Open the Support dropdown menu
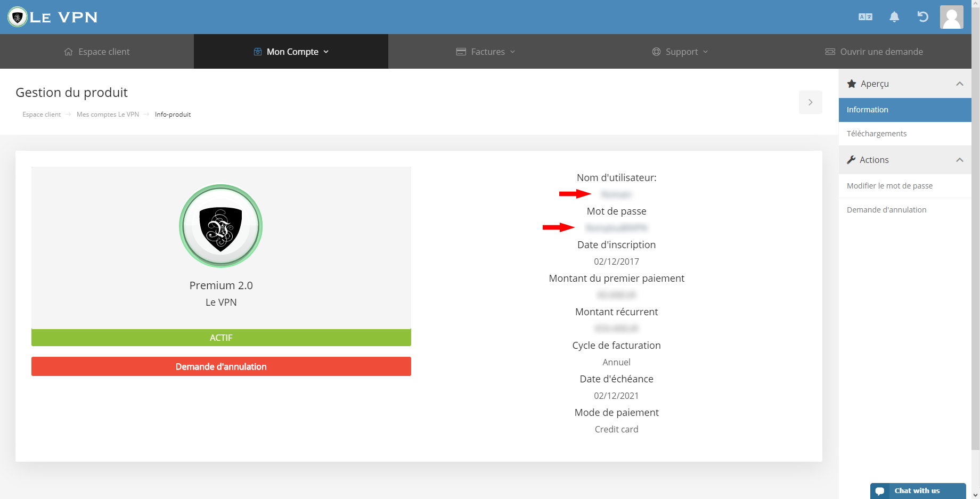 [680, 52]
